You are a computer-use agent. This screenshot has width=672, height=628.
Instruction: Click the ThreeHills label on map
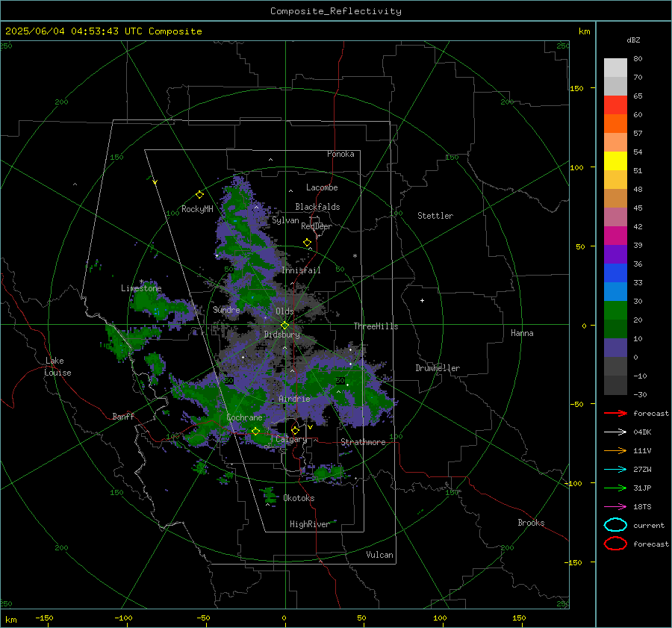coord(376,326)
